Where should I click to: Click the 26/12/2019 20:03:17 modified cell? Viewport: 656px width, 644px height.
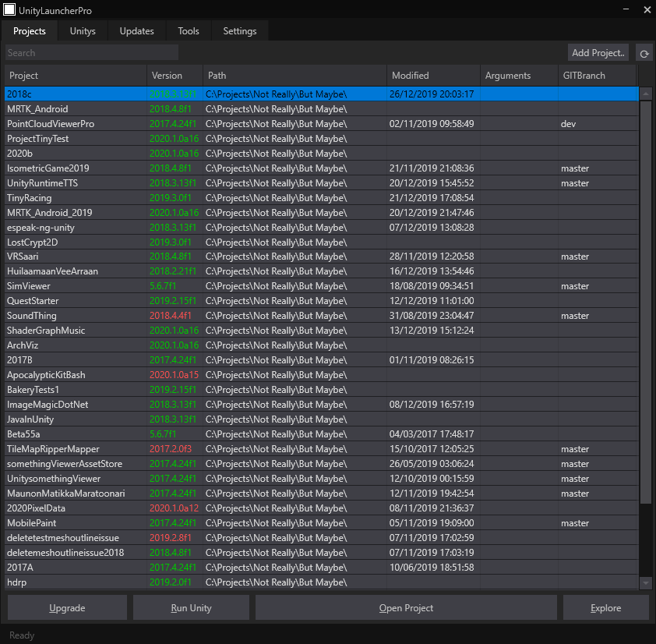click(x=432, y=94)
